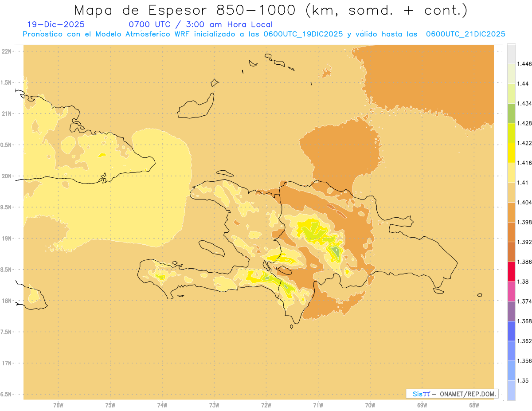Pick the orange swatch between 1.398 and 1.404
Screen dimensions: 532x411
(x=511, y=212)
